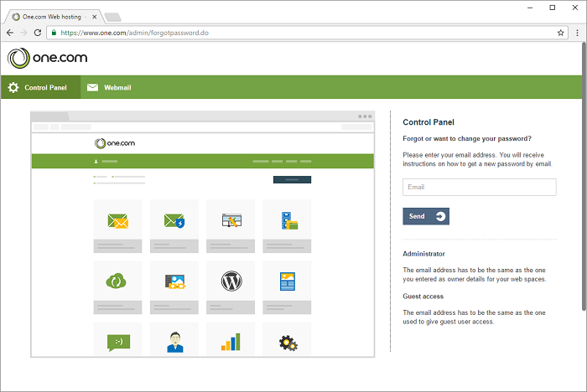The width and height of the screenshot is (587, 392).
Task: Click the file manager server icon
Action: [289, 220]
